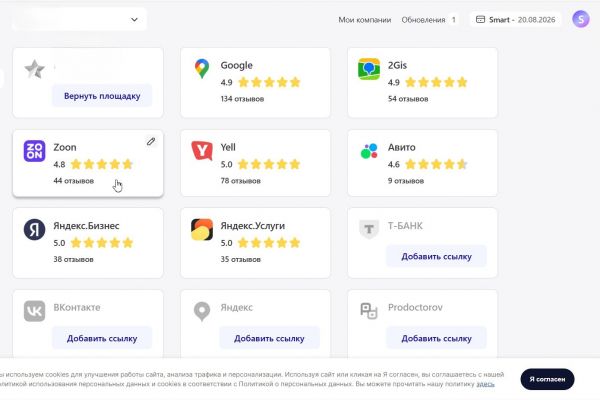
Task: Click the Google Maps logo icon
Action: pyautogui.click(x=202, y=70)
